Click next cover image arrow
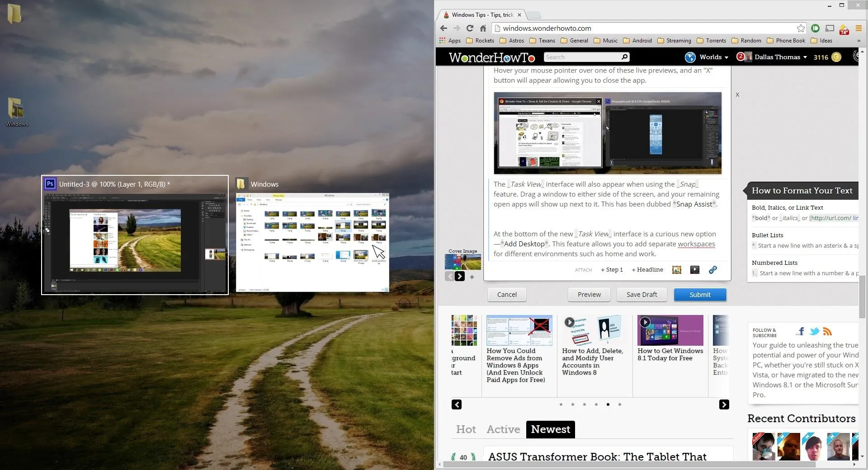This screenshot has width=868, height=470. pyautogui.click(x=460, y=276)
